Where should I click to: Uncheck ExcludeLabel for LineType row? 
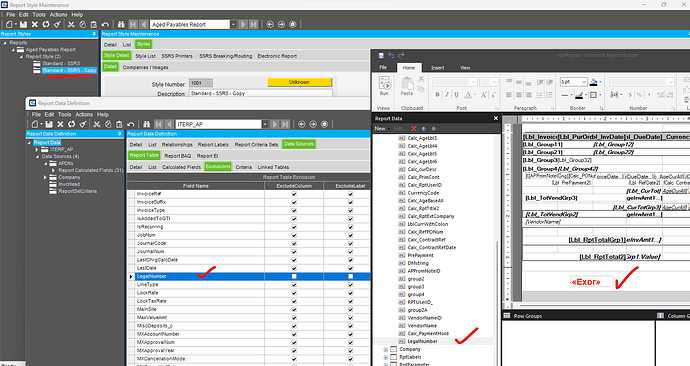(350, 285)
